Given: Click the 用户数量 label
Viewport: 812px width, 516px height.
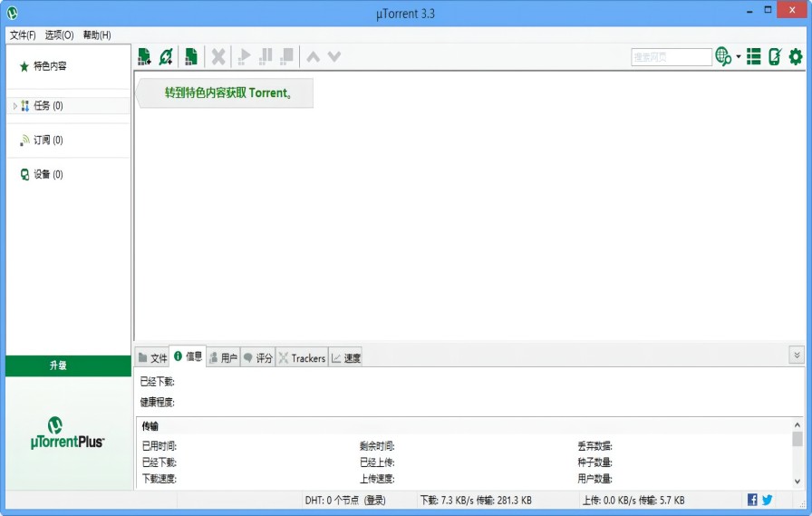Looking at the screenshot, I should pyautogui.click(x=594, y=479).
